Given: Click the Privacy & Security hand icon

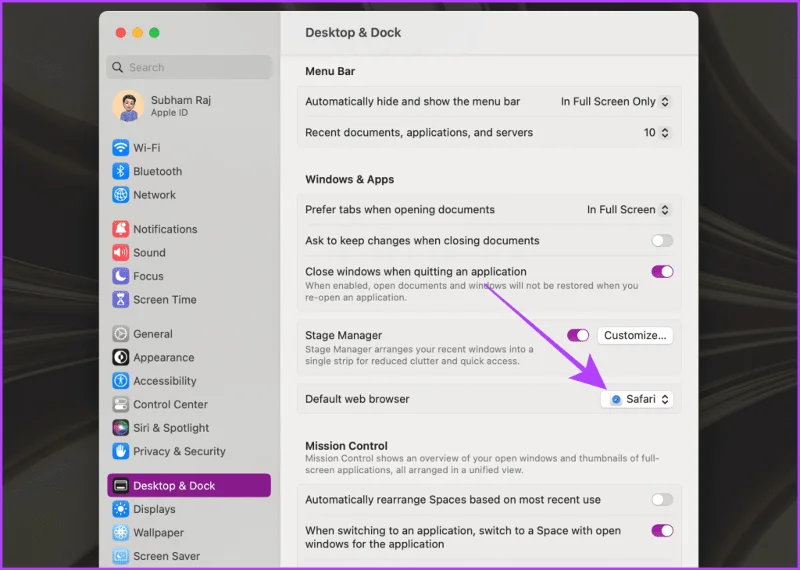Looking at the screenshot, I should [x=120, y=451].
